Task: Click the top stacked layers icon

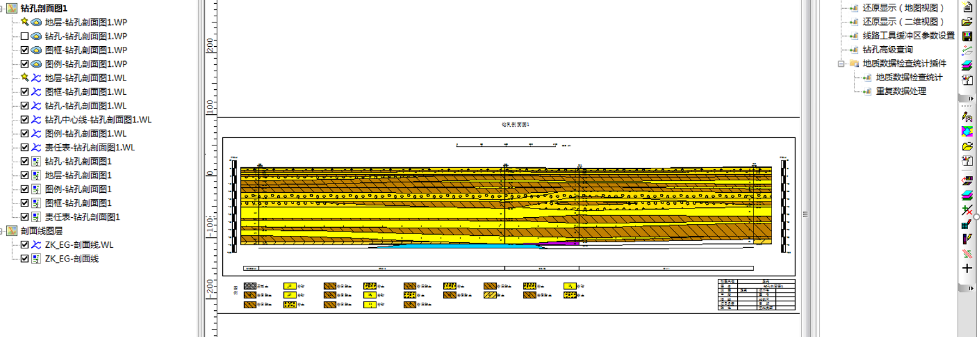Action: coord(967,65)
